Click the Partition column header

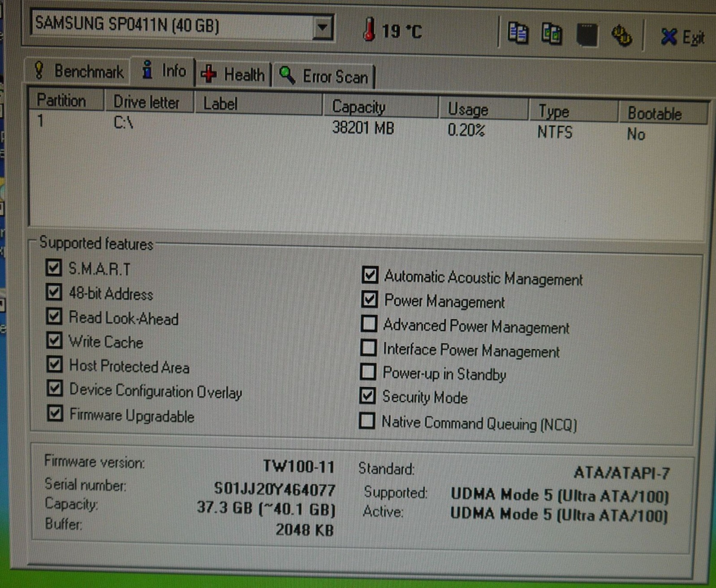pyautogui.click(x=66, y=100)
